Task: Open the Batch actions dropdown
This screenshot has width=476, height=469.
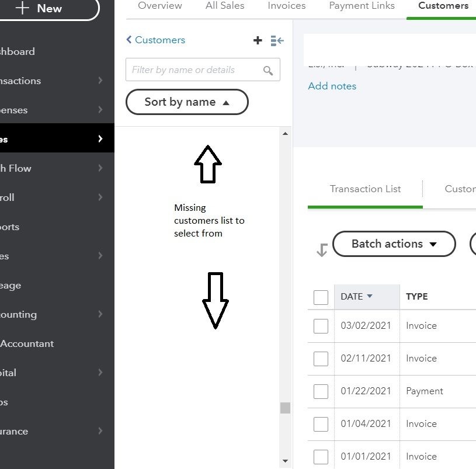Action: coord(394,244)
